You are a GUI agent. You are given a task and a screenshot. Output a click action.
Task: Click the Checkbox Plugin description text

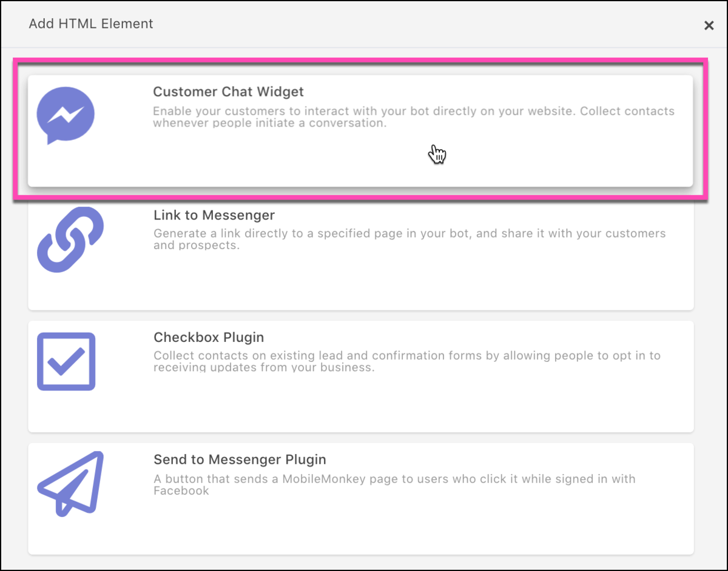pyautogui.click(x=406, y=362)
